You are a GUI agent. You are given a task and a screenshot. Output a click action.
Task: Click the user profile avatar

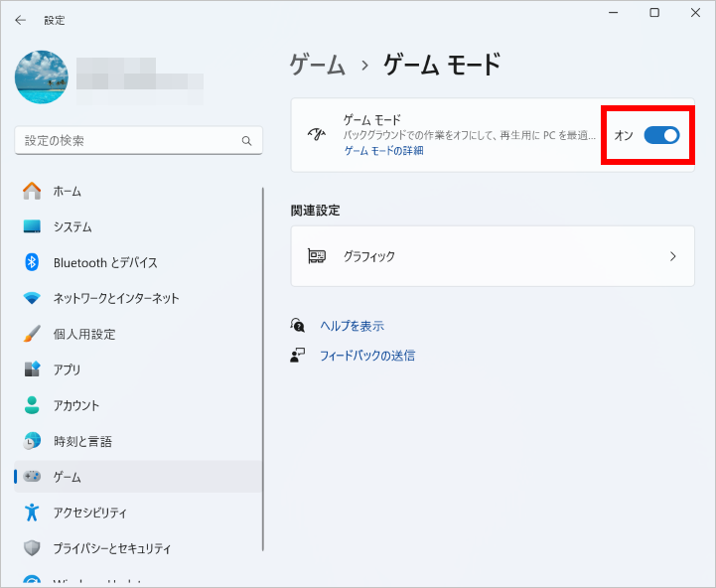click(42, 76)
